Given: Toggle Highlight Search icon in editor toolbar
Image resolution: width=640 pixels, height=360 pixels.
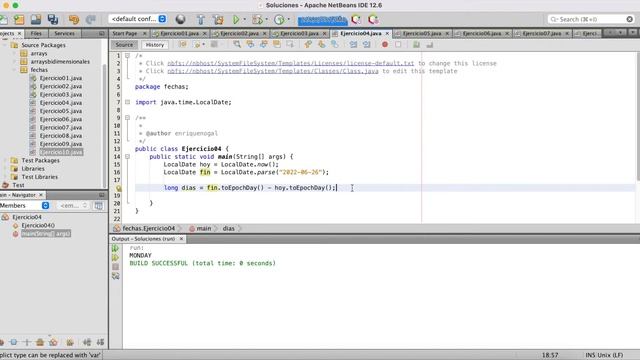Looking at the screenshot, I should tap(277, 44).
